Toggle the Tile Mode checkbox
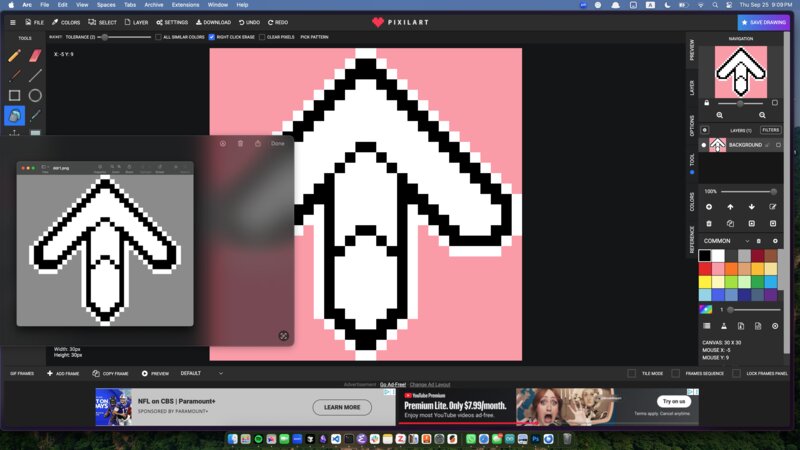Image resolution: width=800 pixels, height=450 pixels. 632,373
